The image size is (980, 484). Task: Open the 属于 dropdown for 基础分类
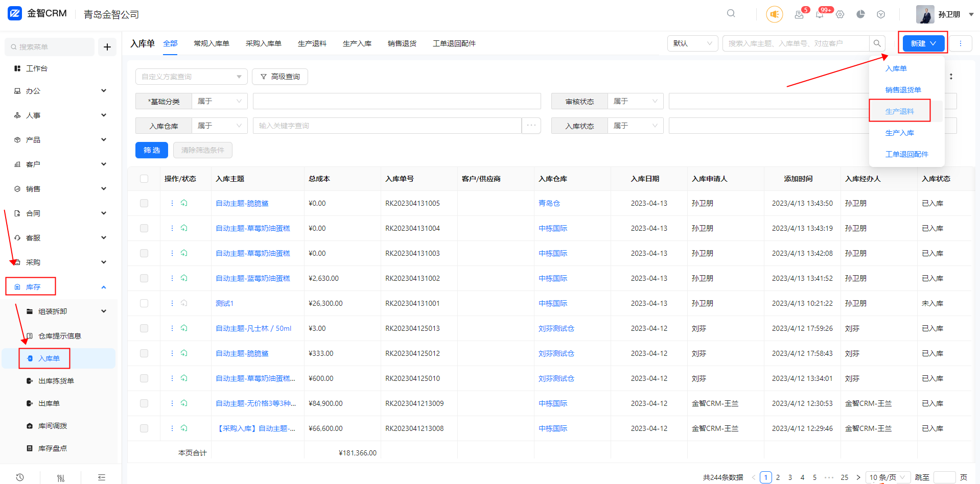tap(220, 101)
